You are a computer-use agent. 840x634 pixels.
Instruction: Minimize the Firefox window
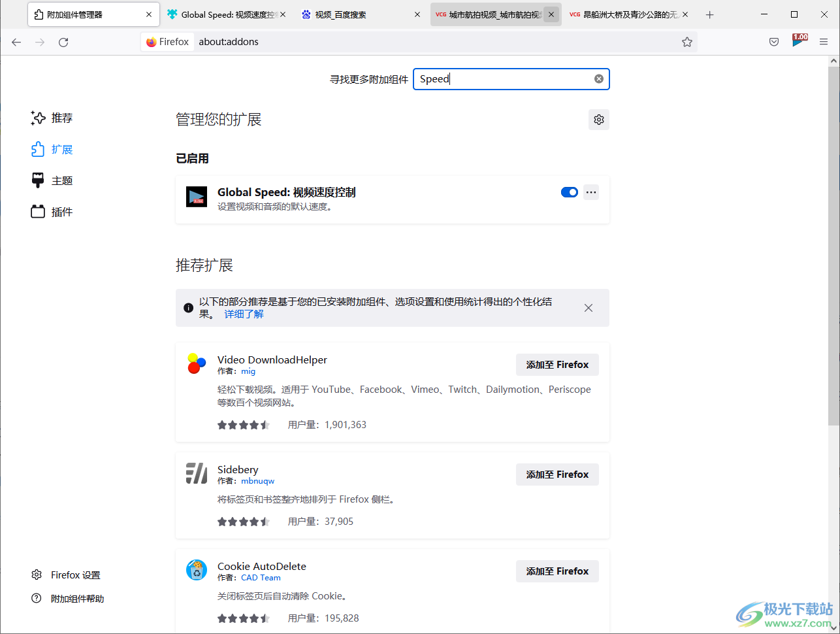(764, 14)
